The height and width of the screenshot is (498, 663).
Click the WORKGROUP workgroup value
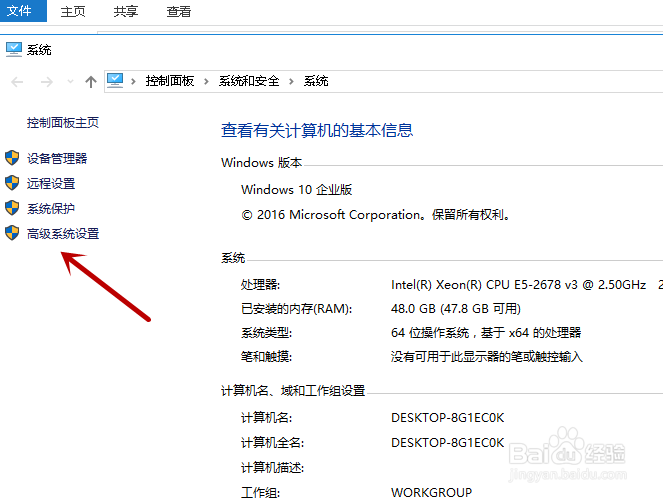[431, 492]
